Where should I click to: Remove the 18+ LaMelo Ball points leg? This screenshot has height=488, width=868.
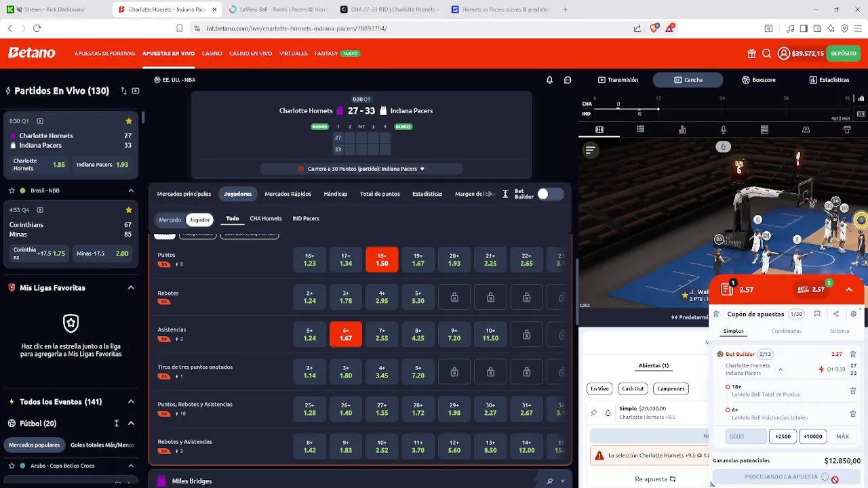(853, 390)
